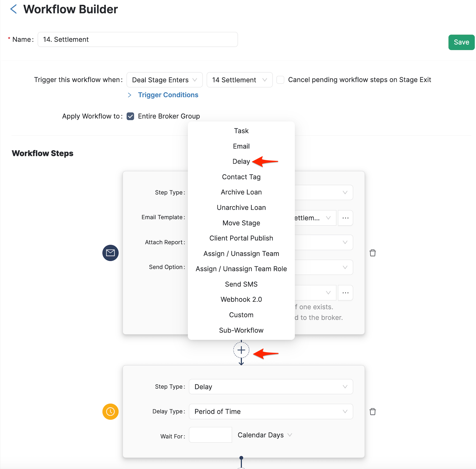This screenshot has width=476, height=469.
Task: Click the green Save button
Action: 461,42
